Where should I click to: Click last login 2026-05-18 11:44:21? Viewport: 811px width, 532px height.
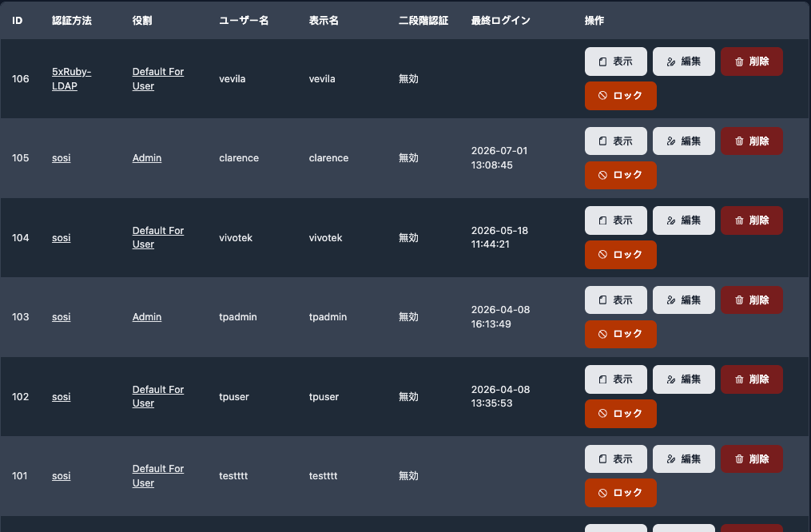(499, 237)
